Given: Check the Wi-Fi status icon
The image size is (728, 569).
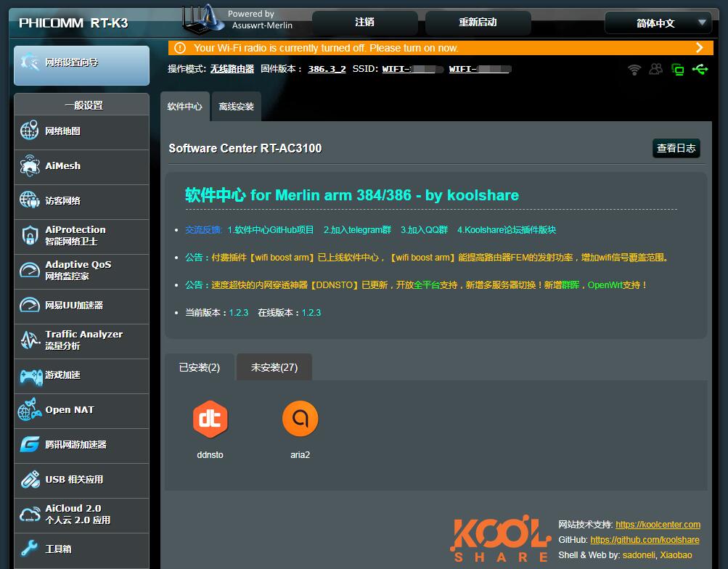Looking at the screenshot, I should [x=634, y=70].
